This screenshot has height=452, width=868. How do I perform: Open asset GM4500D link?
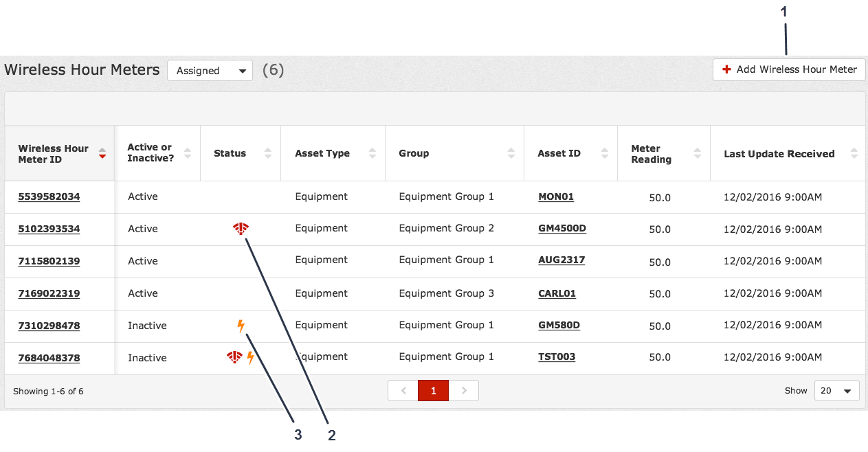point(561,229)
